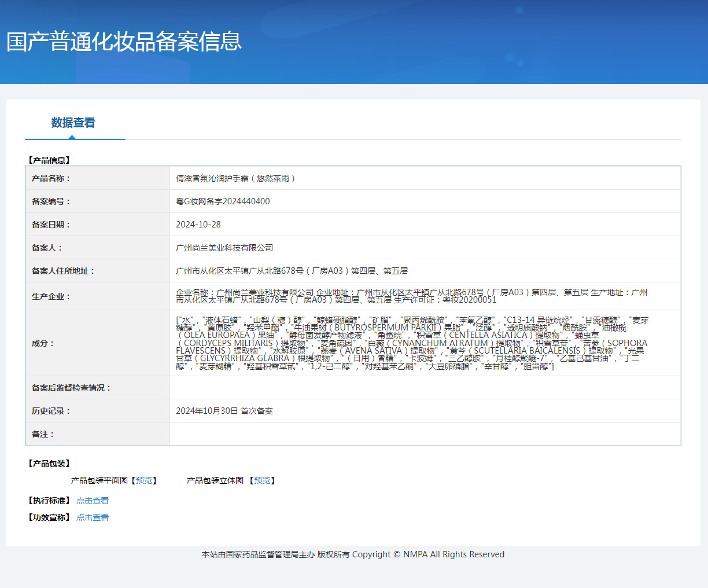Click the 备案编号 value 粤G妆网备字2024440400
Screen dimensions: 708x588
(223, 201)
